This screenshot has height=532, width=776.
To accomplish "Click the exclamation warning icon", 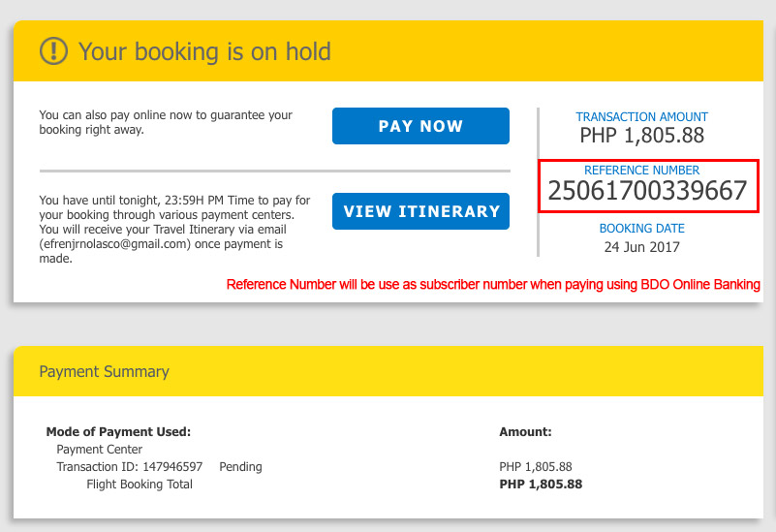I will click(x=53, y=51).
